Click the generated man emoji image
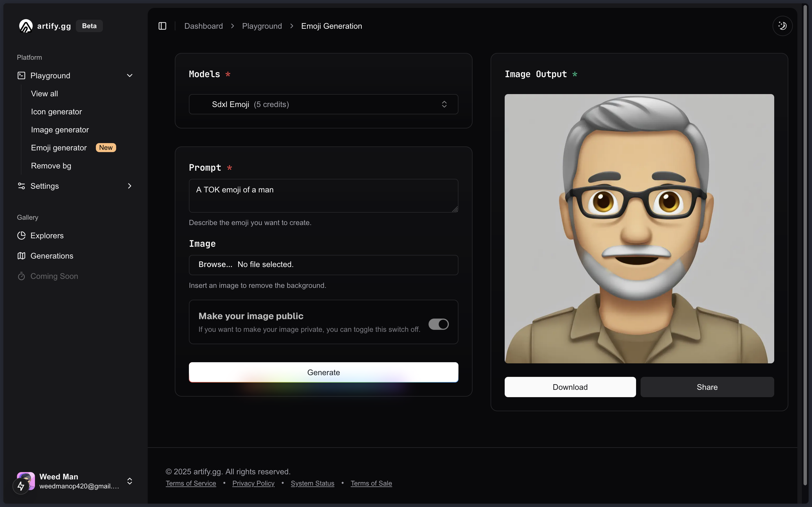 (x=639, y=228)
